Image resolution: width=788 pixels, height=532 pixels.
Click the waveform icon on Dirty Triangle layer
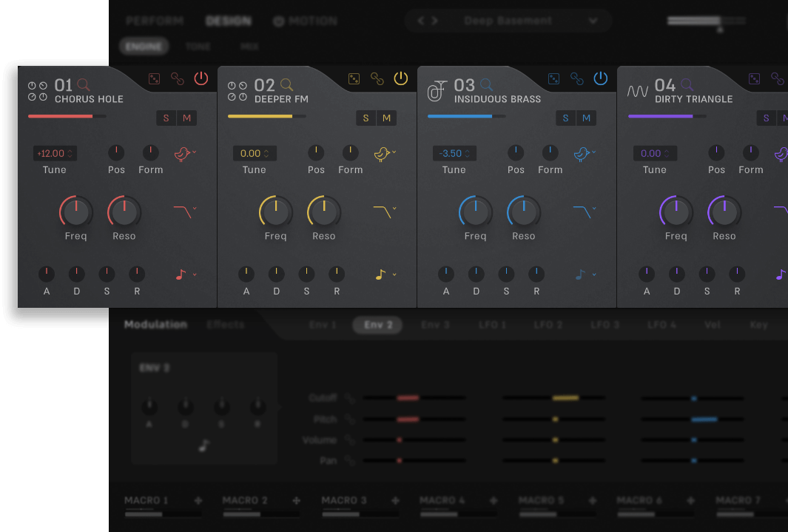click(638, 91)
